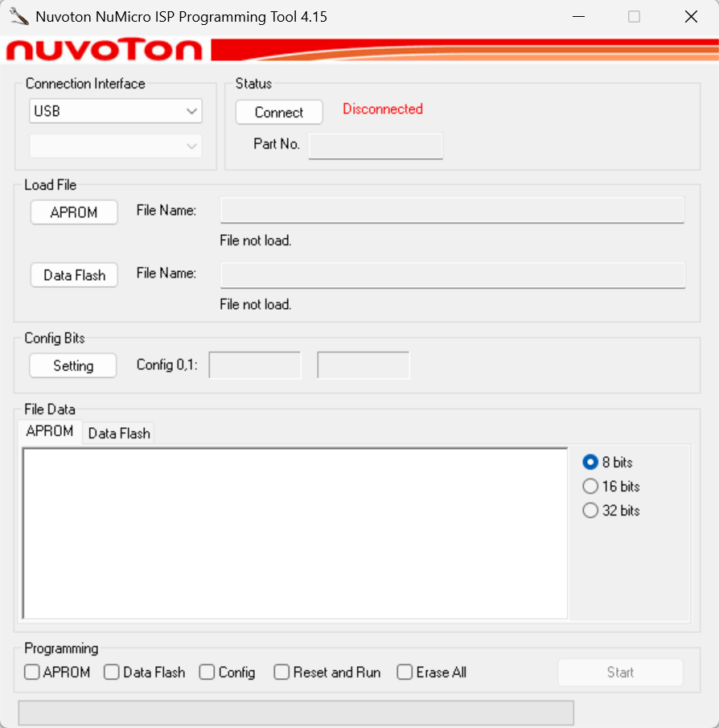Select the APROM tab in File Data

[x=49, y=431]
